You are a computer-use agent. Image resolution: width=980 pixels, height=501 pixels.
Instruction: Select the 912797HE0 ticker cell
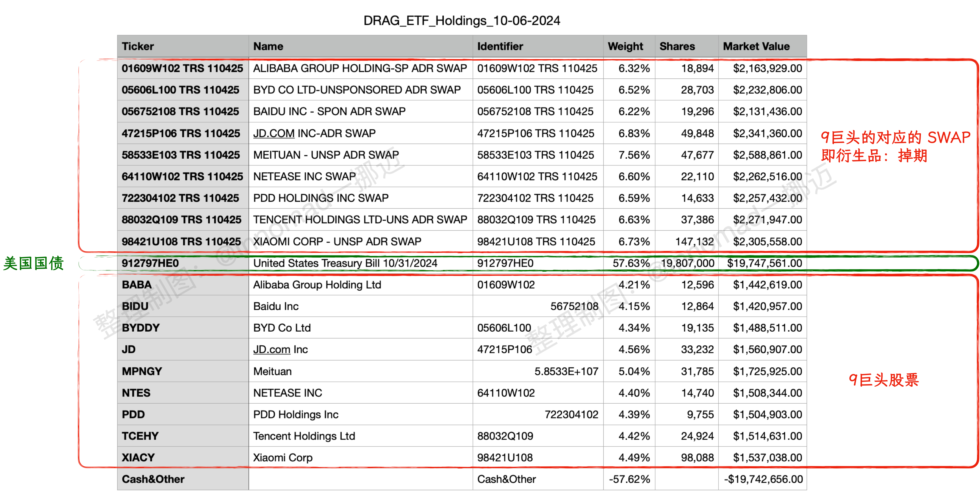(182, 263)
